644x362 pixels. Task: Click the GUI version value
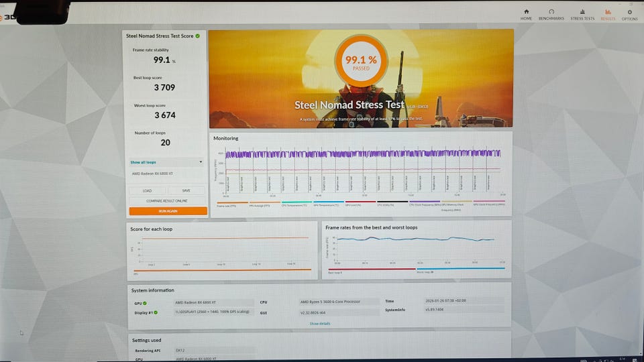[x=339, y=312]
